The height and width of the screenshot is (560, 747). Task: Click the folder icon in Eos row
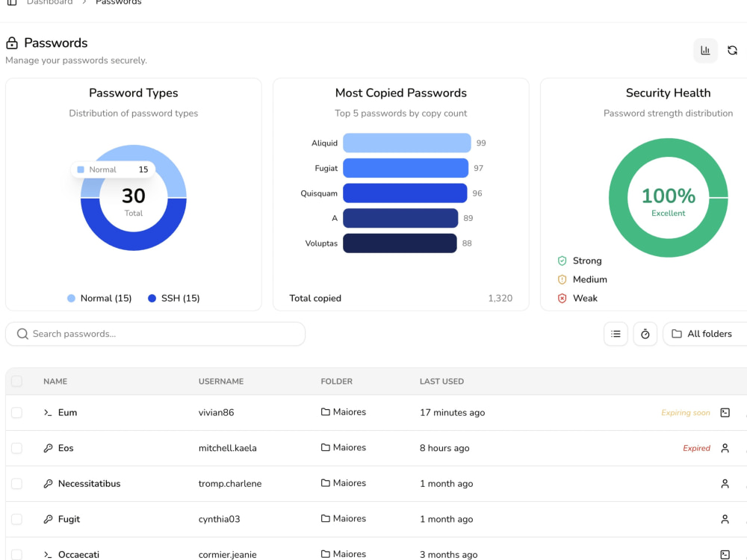326,447
